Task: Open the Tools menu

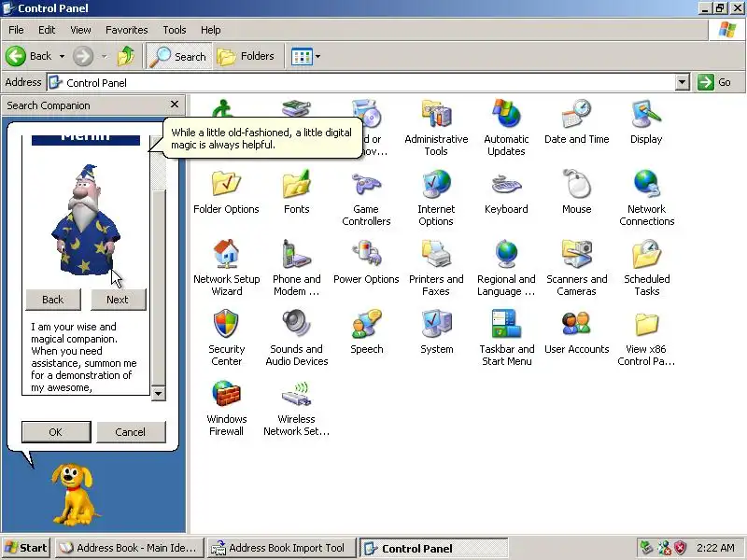Action: coord(175,30)
